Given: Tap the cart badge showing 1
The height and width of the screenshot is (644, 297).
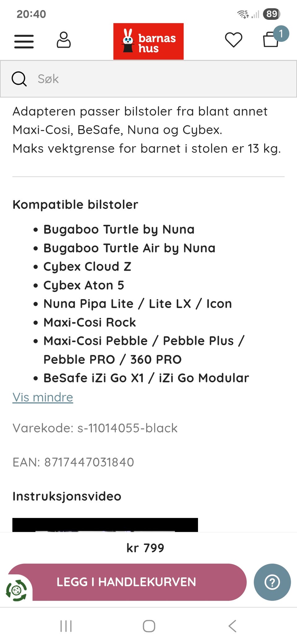Looking at the screenshot, I should point(281,33).
